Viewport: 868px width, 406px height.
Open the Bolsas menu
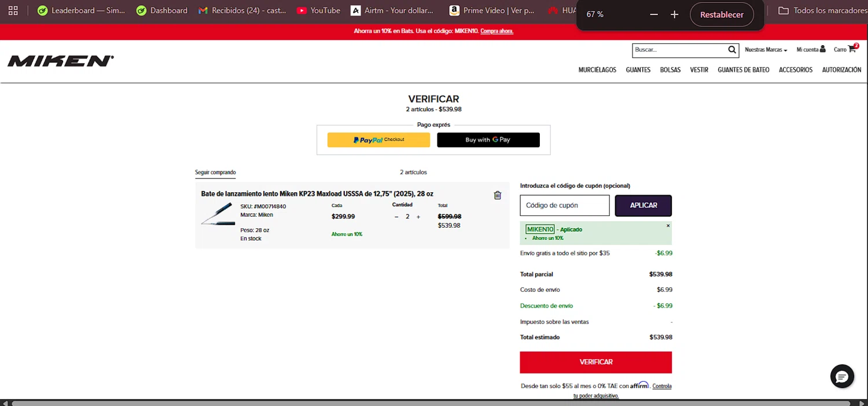point(670,70)
